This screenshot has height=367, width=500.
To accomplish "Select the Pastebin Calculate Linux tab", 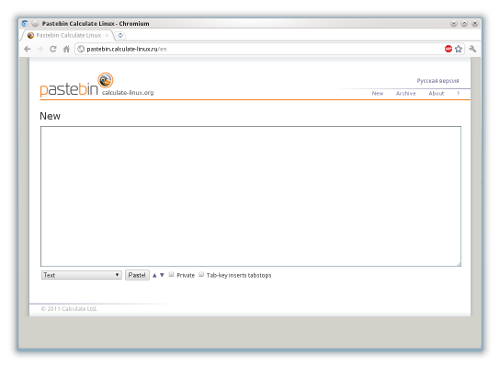I will click(68, 35).
